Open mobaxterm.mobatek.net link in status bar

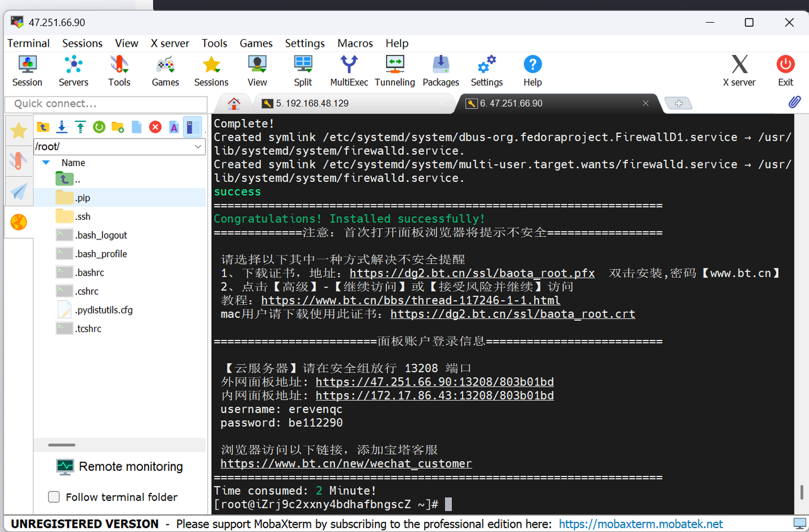(641, 524)
